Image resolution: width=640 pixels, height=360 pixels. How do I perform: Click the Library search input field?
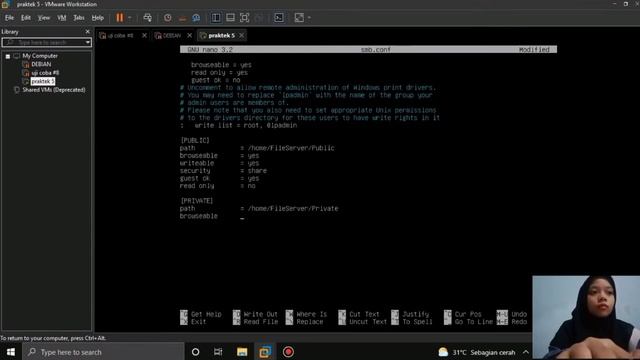coord(43,42)
